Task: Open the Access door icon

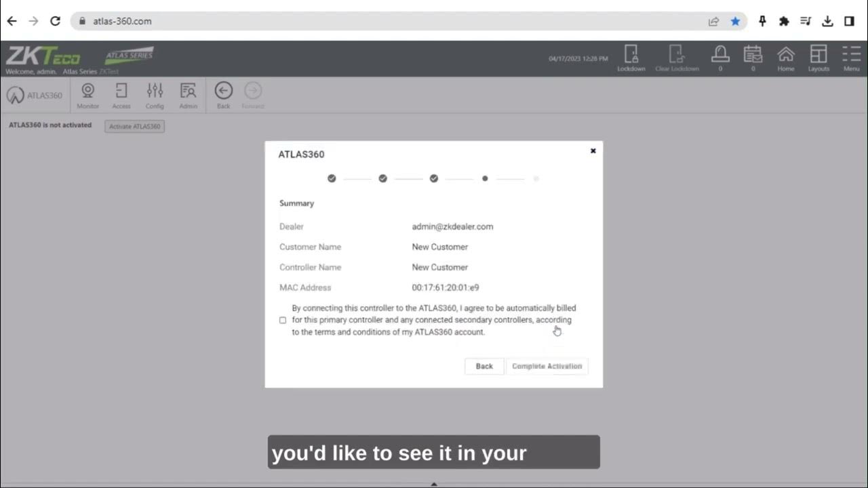Action: point(121,93)
